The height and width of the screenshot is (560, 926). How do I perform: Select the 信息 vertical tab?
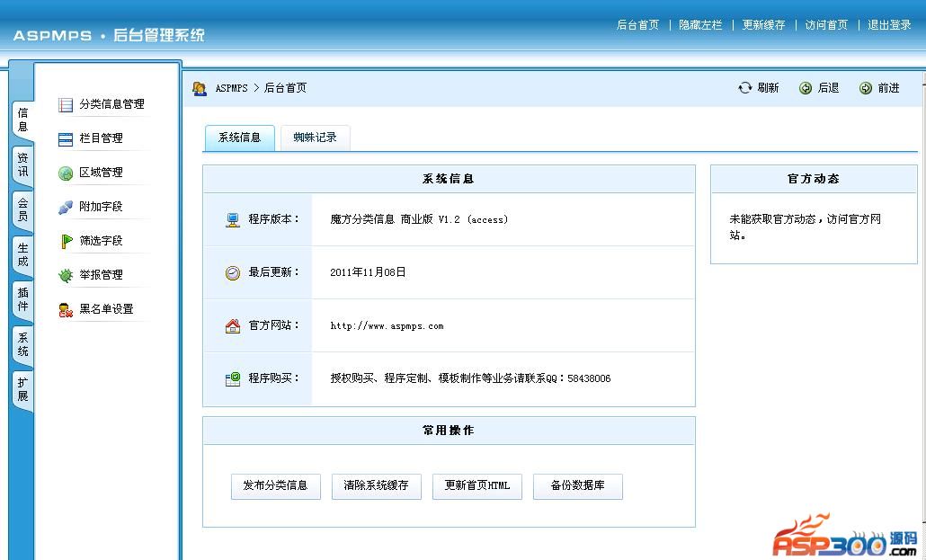pos(22,120)
